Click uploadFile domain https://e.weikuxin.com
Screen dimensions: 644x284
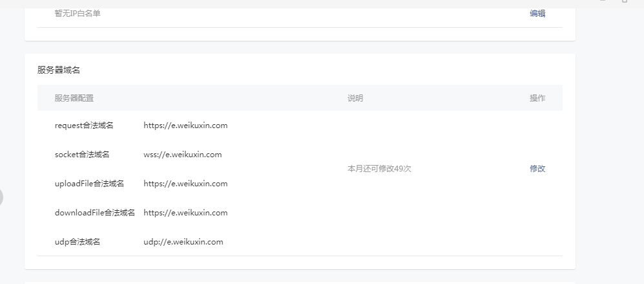click(185, 184)
